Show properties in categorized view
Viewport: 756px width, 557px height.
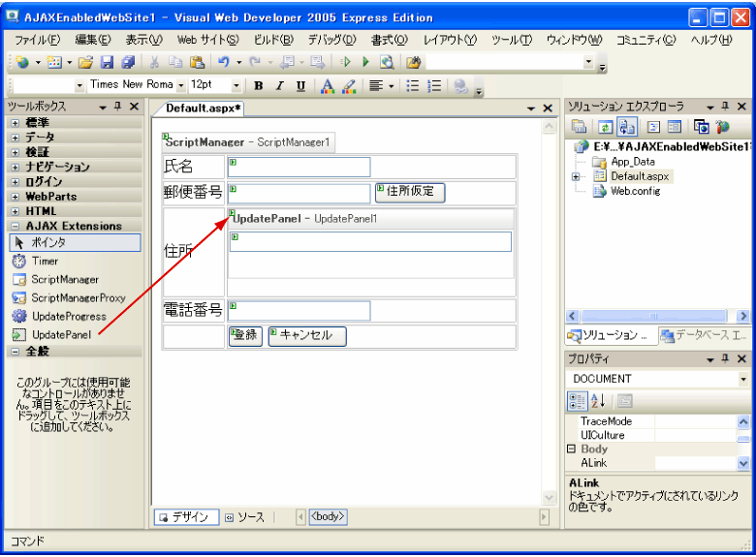coord(577,401)
